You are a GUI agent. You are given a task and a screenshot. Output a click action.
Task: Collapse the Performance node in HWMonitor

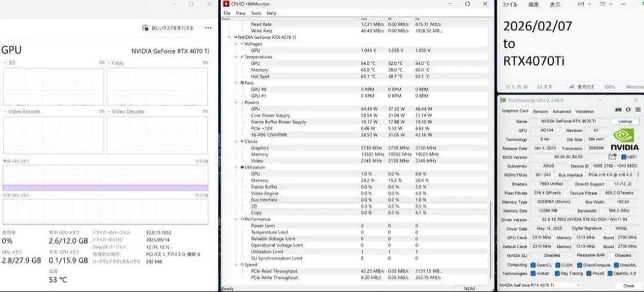(236, 219)
